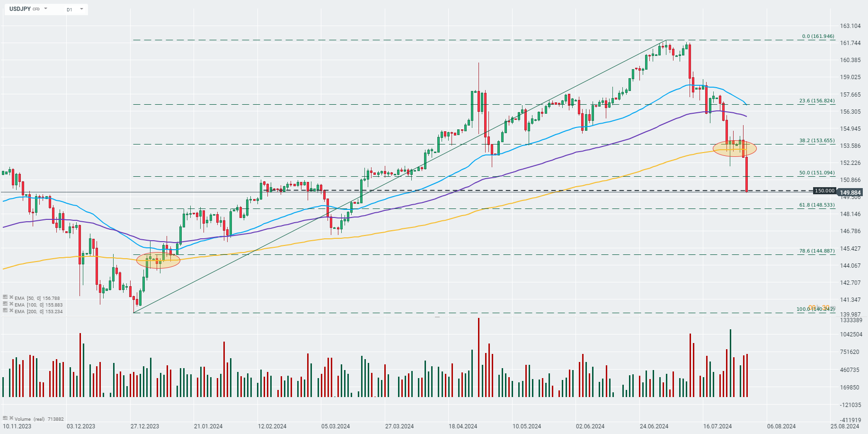Remove the EMA 100 indicator with its X
This screenshot has width=868, height=434.
(x=11, y=304)
